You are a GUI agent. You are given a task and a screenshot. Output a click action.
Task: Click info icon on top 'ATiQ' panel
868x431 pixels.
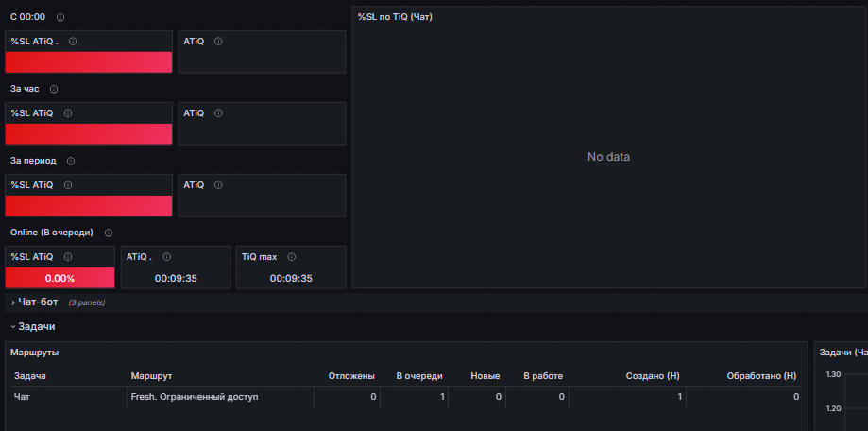218,42
